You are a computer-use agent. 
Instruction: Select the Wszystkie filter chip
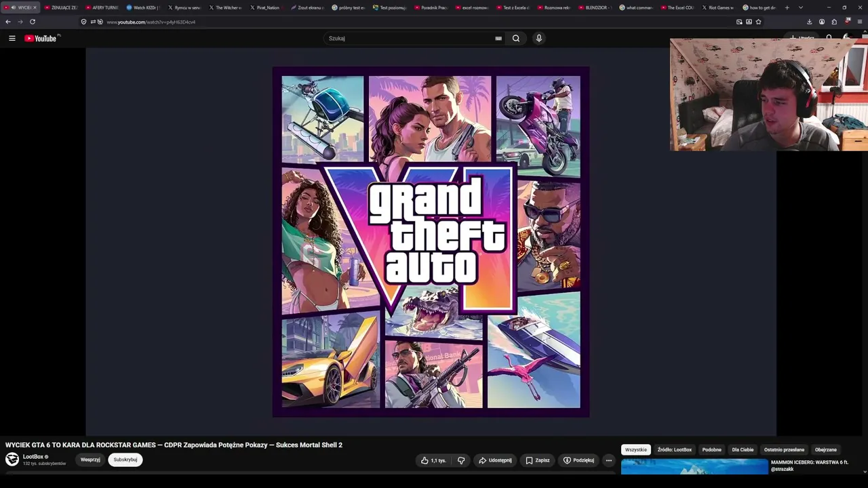tap(636, 449)
